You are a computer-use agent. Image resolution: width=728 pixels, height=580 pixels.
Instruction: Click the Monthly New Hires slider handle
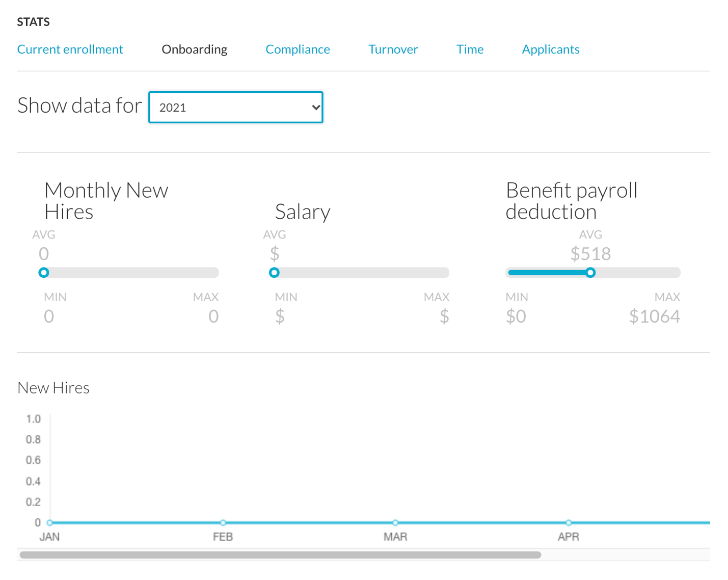point(44,273)
